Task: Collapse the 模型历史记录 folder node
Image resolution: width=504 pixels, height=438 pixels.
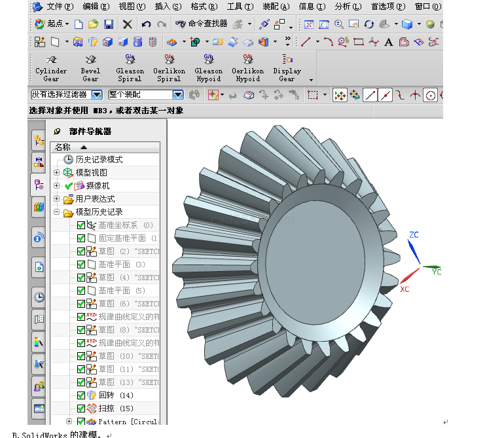Action: [x=57, y=212]
